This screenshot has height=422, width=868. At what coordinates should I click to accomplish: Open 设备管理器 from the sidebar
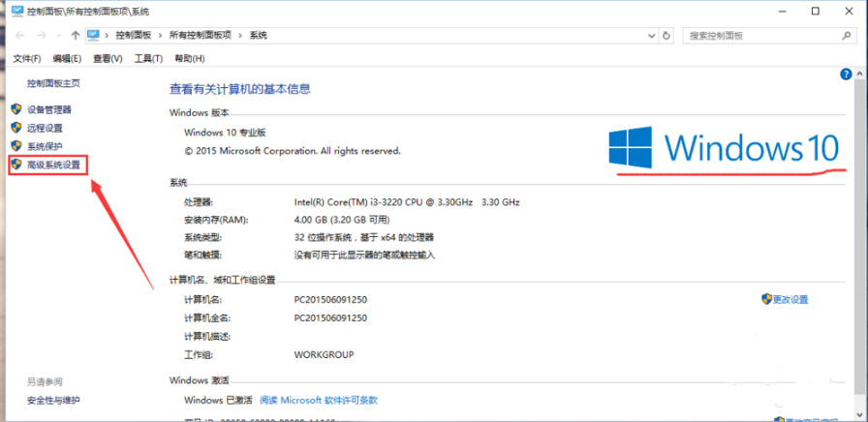click(x=49, y=109)
